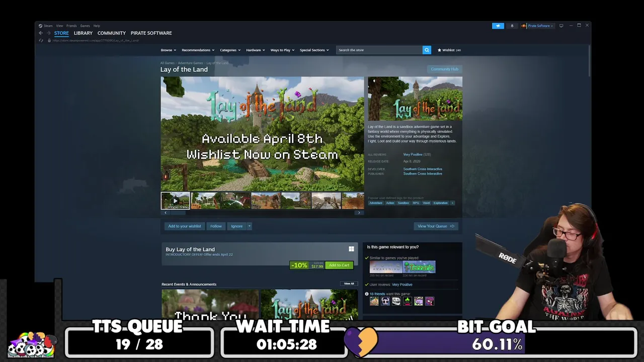Screen dimensions: 644x362
Task: Expand the Recommendations dropdown
Action: click(198, 50)
